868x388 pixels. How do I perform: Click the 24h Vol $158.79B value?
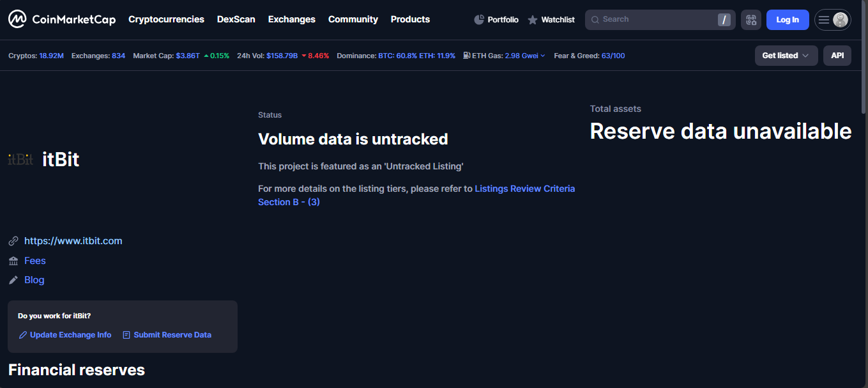(283, 56)
